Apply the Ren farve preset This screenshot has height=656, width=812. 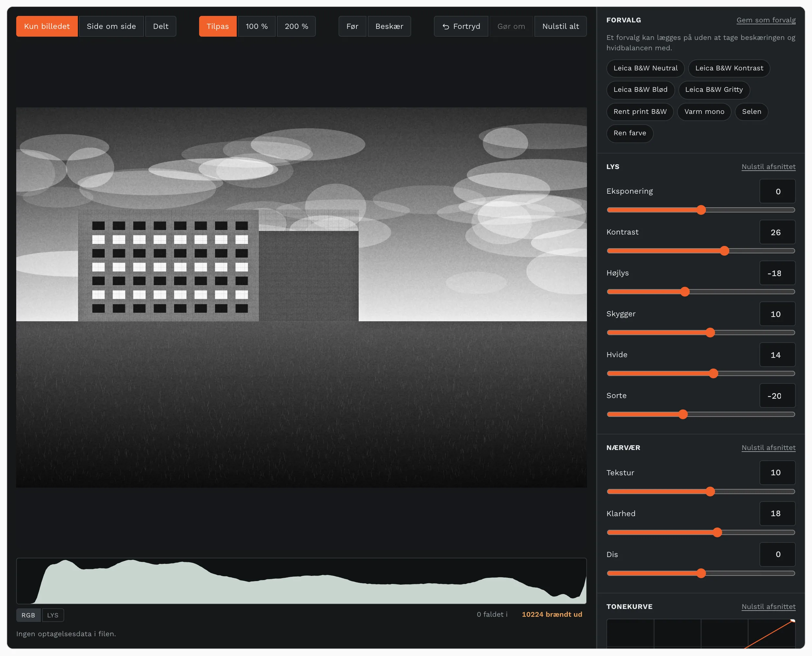point(629,133)
